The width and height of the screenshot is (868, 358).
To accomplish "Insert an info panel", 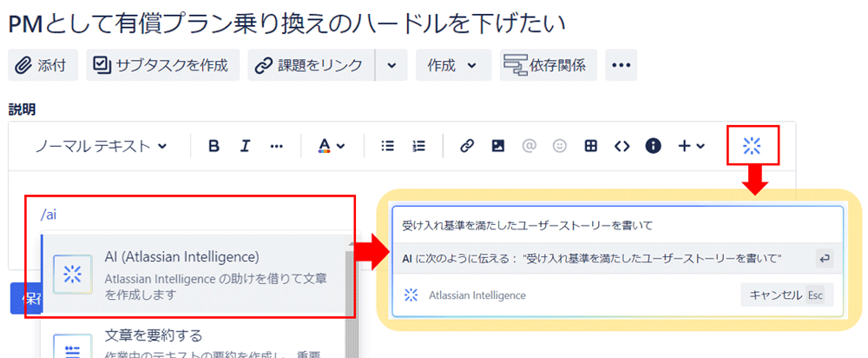I will click(x=654, y=146).
